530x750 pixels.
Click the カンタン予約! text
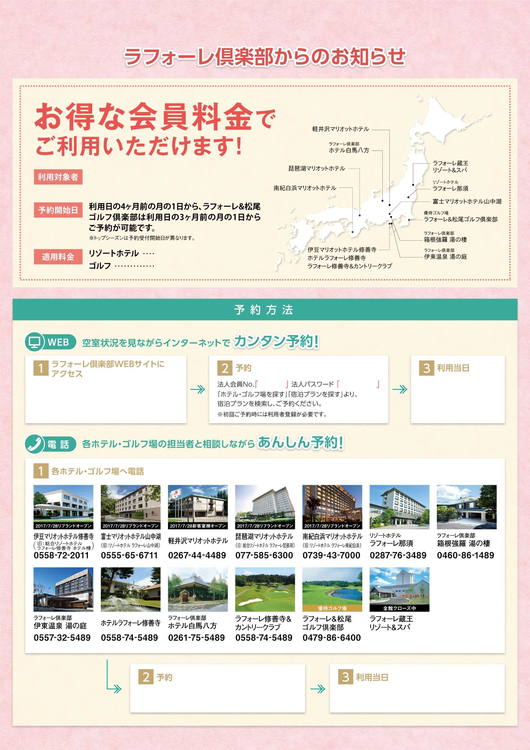[x=276, y=342]
